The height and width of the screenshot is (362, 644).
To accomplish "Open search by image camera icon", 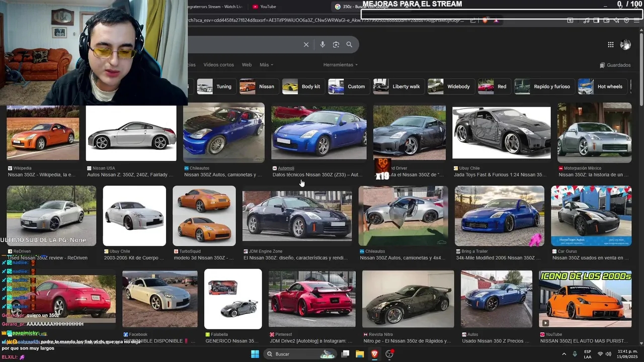I will pyautogui.click(x=336, y=45).
